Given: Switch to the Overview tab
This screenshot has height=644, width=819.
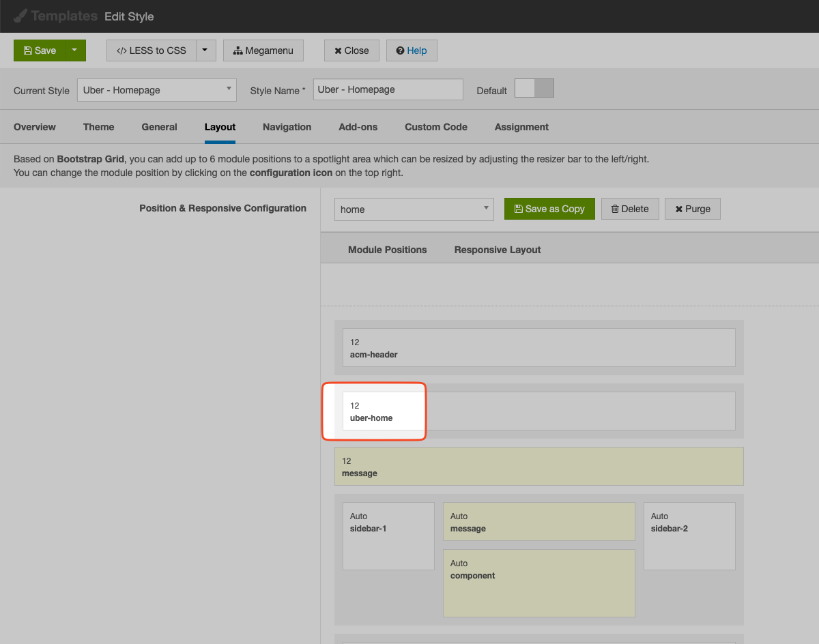Looking at the screenshot, I should pyautogui.click(x=35, y=127).
